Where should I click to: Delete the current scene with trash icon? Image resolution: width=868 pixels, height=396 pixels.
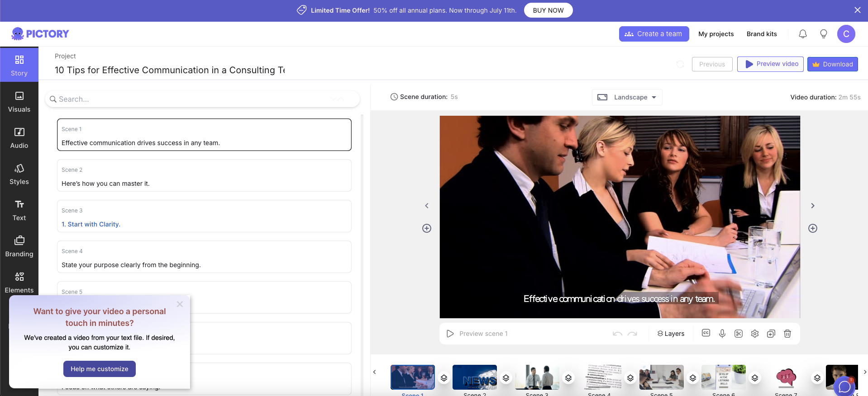pyautogui.click(x=787, y=334)
